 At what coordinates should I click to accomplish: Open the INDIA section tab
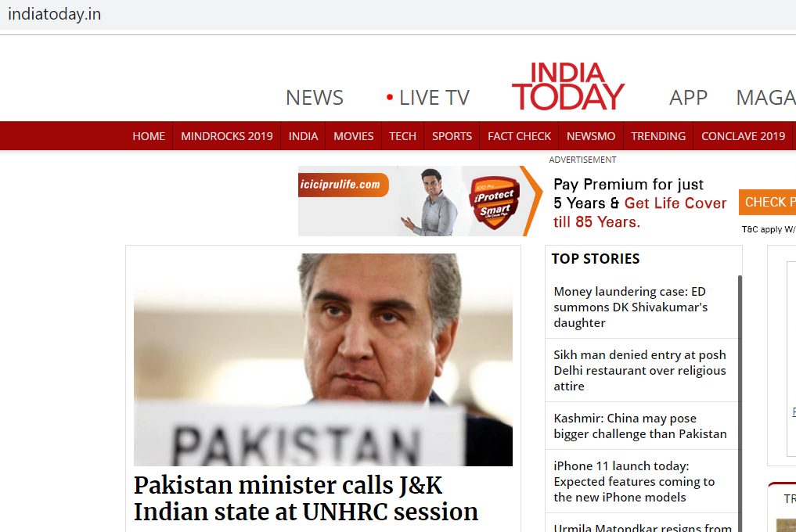pyautogui.click(x=304, y=136)
